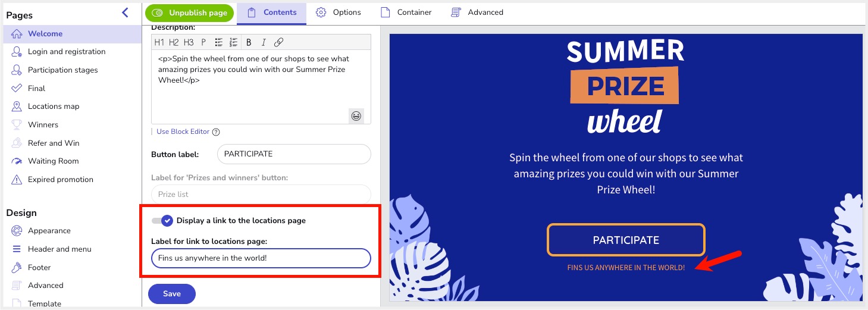Insert a hyperlink using the link icon
Image resolution: width=868 pixels, height=310 pixels.
tap(278, 42)
